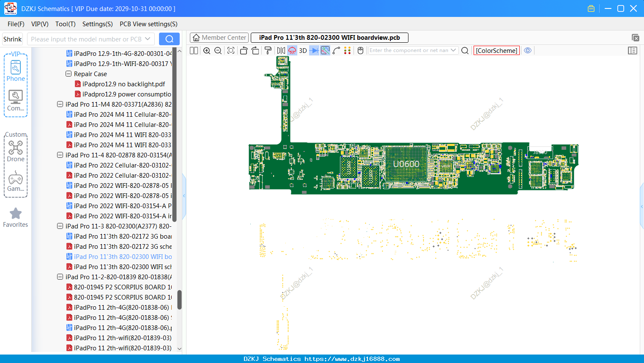The width and height of the screenshot is (644, 363).
Task: Rotate the board clockwise
Action: click(255, 51)
